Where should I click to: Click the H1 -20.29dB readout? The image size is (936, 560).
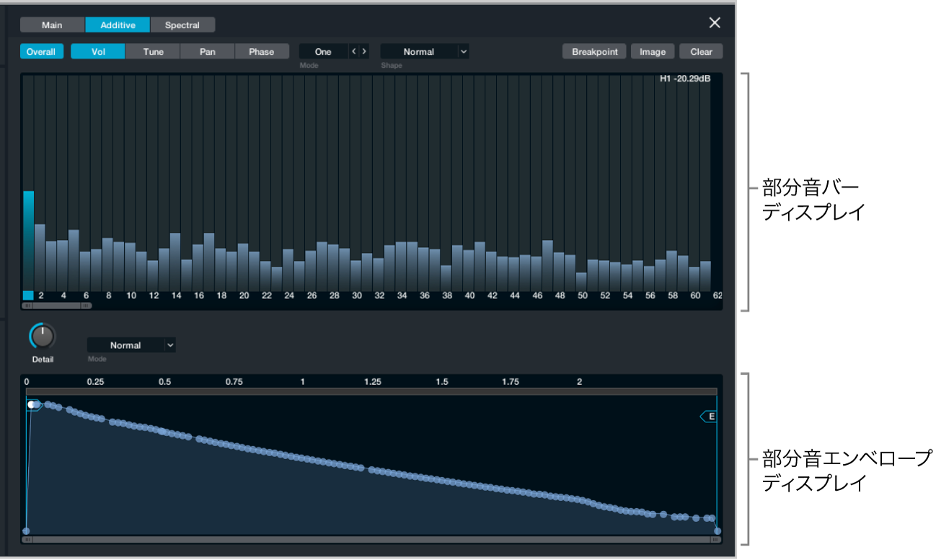(685, 79)
